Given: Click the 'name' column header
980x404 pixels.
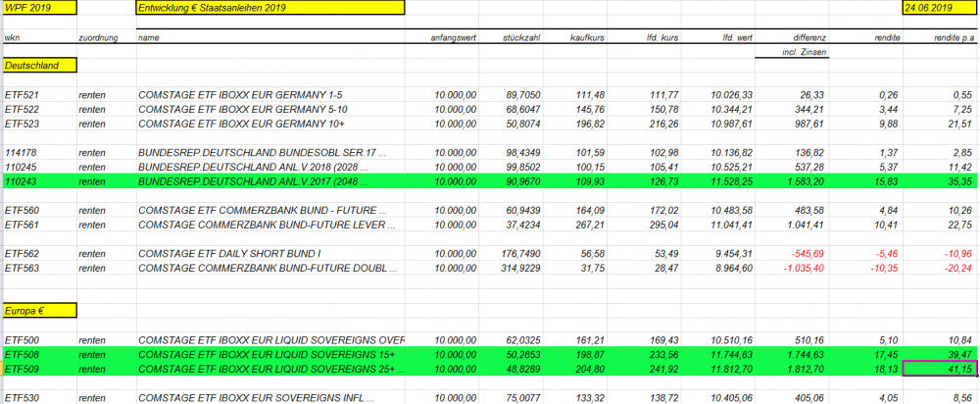Looking at the screenshot, I should 149,37.
